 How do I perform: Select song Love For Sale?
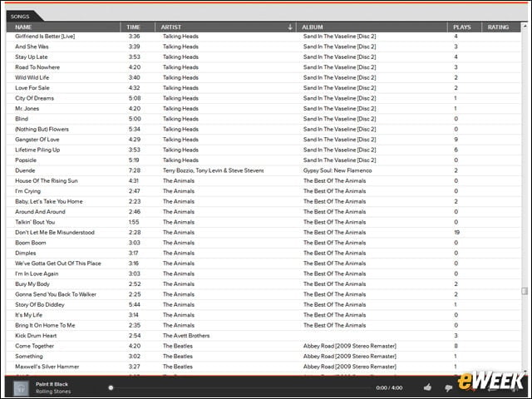click(32, 88)
